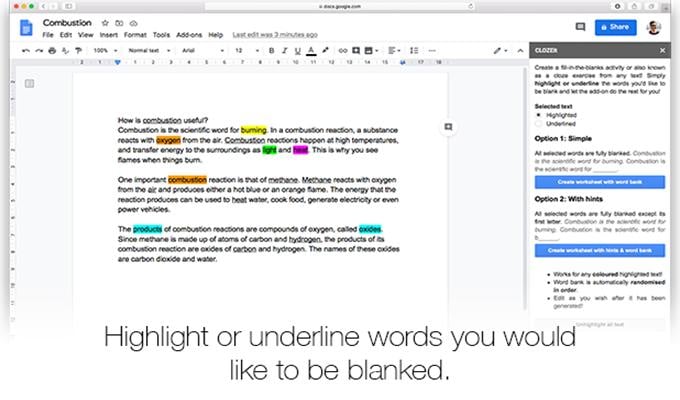Click the browser share icon

(634, 6)
